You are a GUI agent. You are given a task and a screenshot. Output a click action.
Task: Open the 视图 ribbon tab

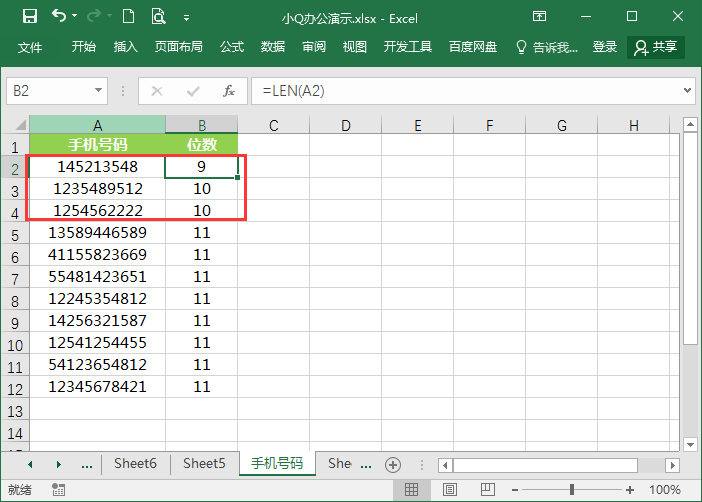(355, 47)
